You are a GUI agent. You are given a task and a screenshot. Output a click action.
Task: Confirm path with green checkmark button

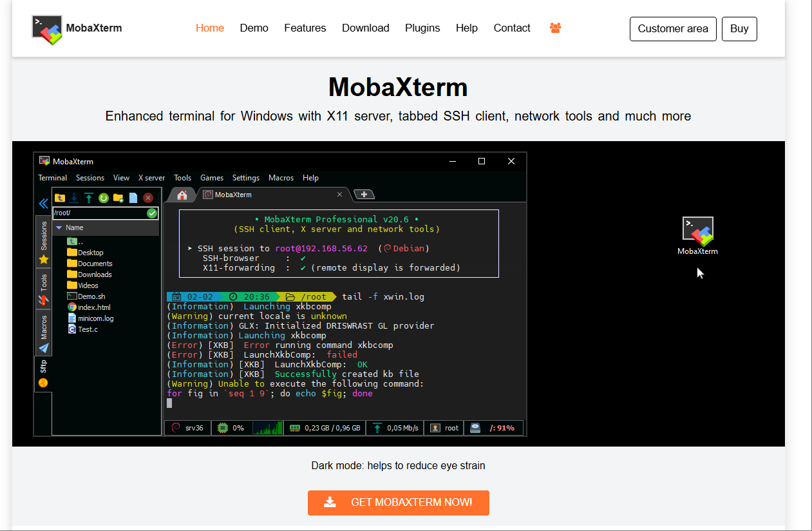(x=152, y=213)
